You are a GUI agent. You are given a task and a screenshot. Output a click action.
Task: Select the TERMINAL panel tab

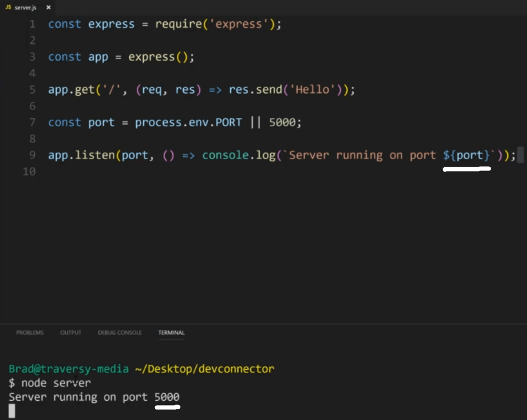pos(172,333)
